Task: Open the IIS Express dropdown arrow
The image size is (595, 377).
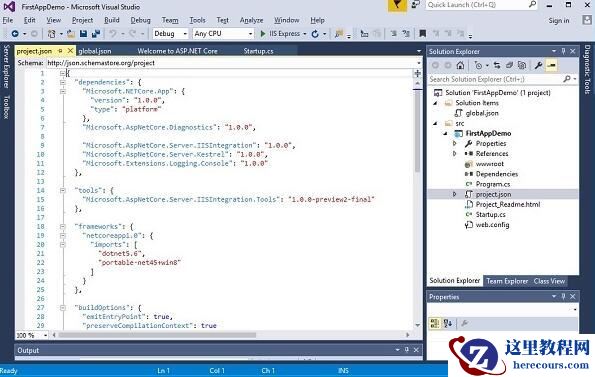Action: tap(305, 34)
